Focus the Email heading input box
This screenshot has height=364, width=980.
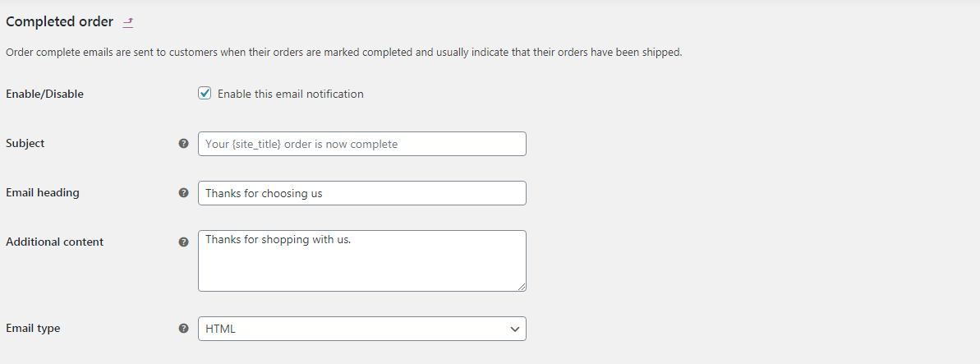click(361, 193)
